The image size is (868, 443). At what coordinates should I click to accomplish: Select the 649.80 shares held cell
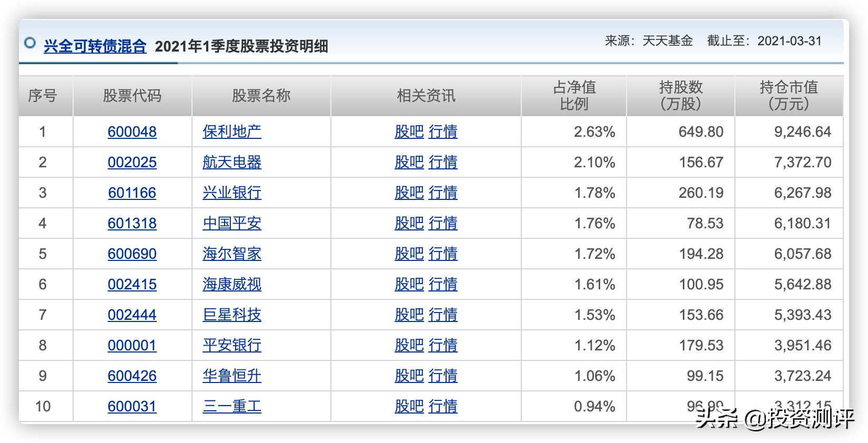point(681,132)
